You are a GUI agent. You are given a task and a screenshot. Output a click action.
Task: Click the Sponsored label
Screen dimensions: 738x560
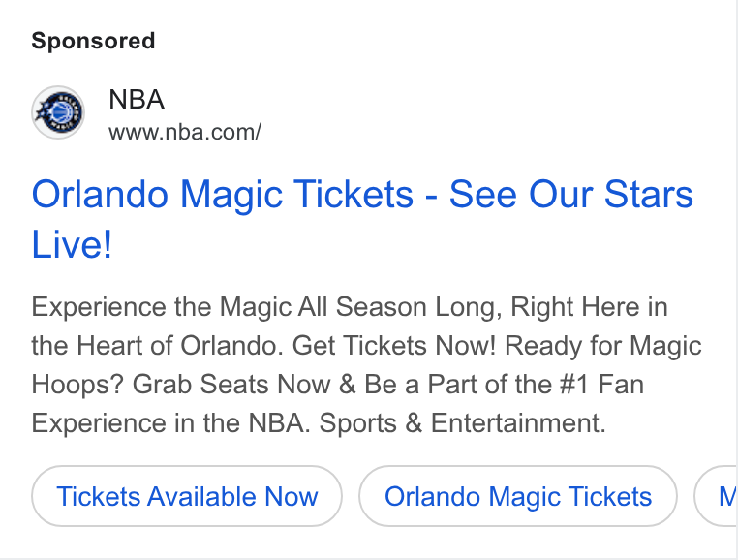(93, 41)
